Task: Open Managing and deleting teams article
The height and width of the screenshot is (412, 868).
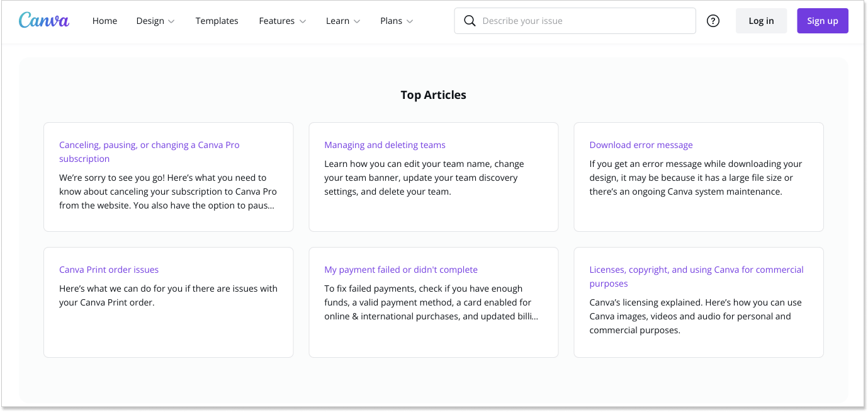Action: (x=385, y=145)
